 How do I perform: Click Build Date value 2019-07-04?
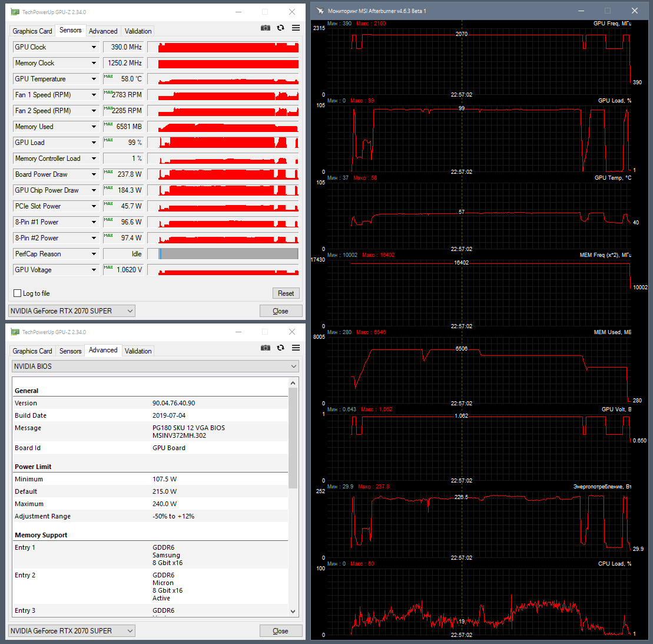[169, 415]
